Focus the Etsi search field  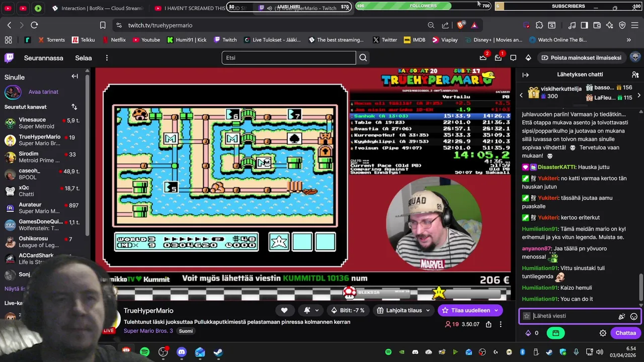coord(289,58)
